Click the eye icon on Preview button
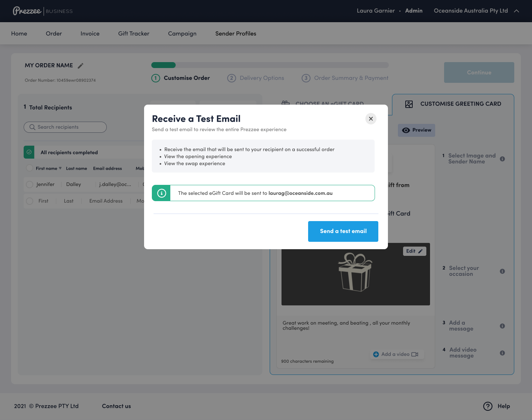Image resolution: width=532 pixels, height=420 pixels. [406, 130]
